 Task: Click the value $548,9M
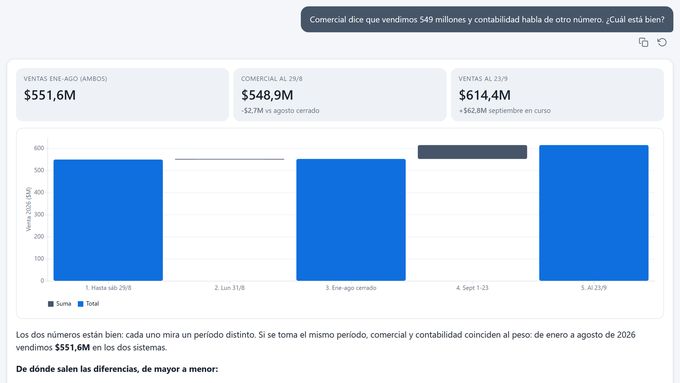(267, 95)
